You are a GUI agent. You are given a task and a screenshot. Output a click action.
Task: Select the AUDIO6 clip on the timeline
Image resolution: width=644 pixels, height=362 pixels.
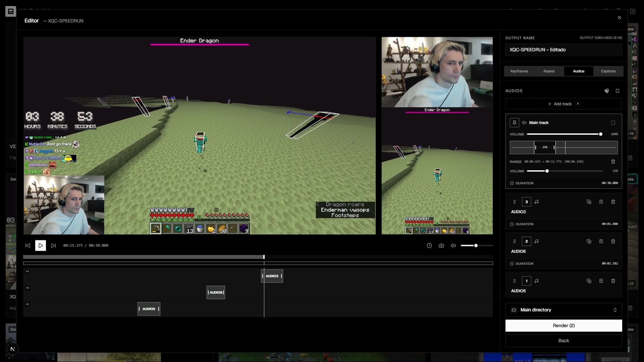coord(216,293)
